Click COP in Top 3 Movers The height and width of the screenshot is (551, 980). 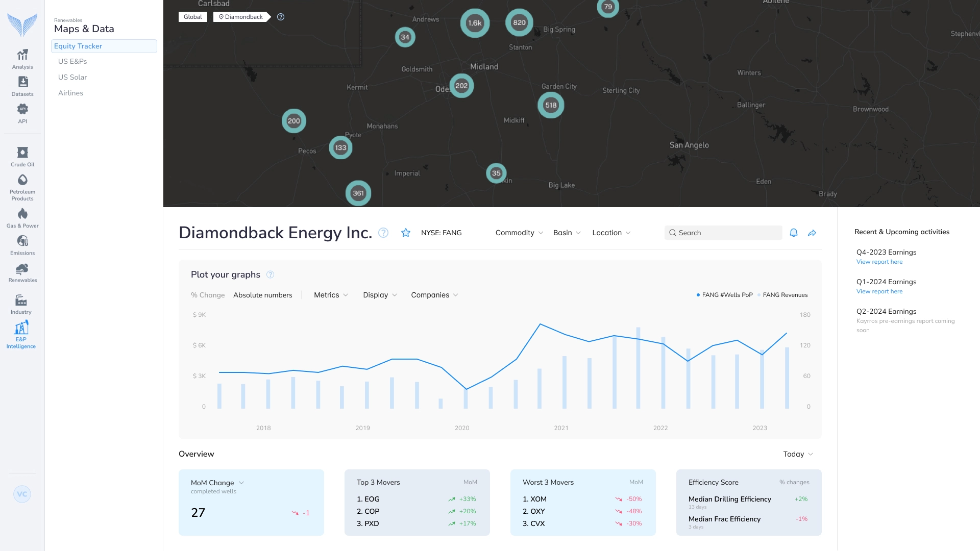[368, 511]
